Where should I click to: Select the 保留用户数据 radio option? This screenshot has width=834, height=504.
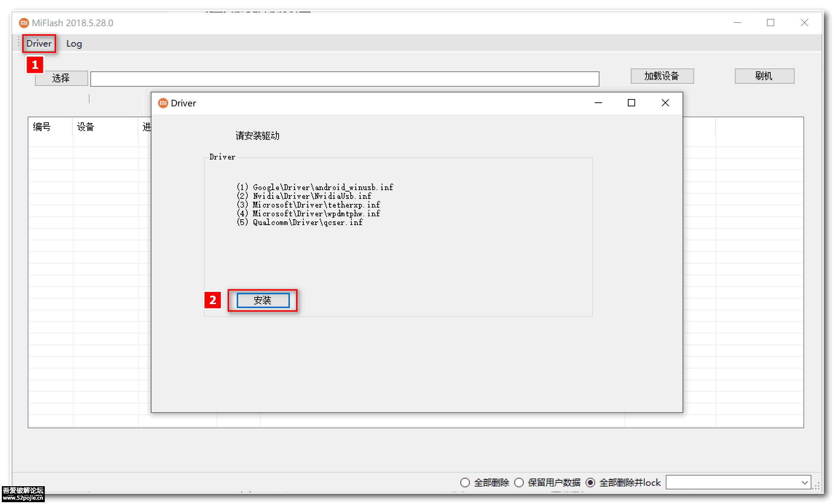[519, 482]
